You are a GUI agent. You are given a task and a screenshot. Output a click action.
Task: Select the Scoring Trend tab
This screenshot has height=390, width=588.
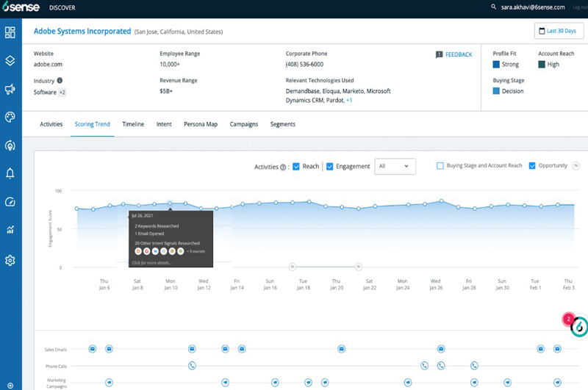pyautogui.click(x=93, y=124)
